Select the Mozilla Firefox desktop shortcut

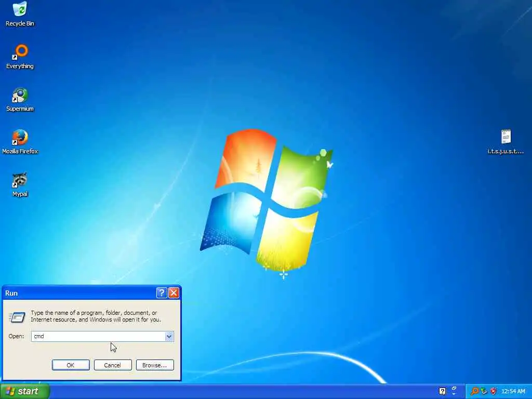tap(20, 142)
